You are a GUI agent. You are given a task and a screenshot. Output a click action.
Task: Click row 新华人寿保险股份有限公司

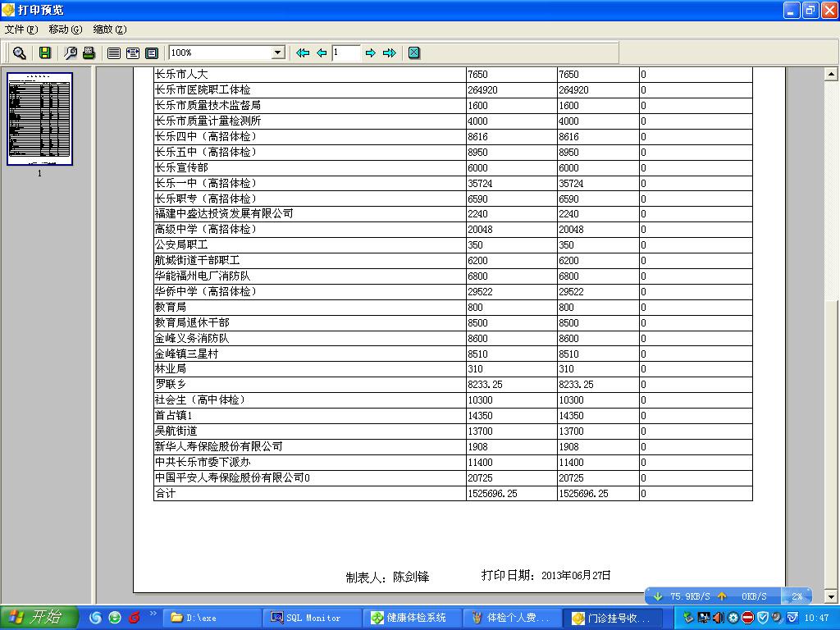[x=453, y=446]
